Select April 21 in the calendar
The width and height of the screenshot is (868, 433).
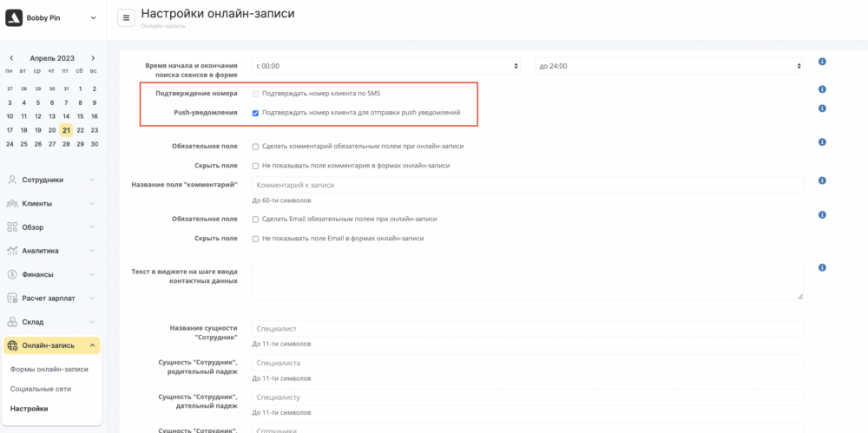tap(66, 130)
